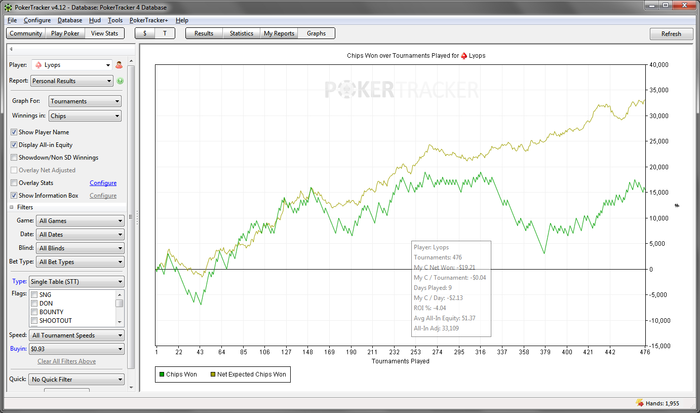This screenshot has height=413, width=700.
Task: Open the File menu
Action: [12, 21]
